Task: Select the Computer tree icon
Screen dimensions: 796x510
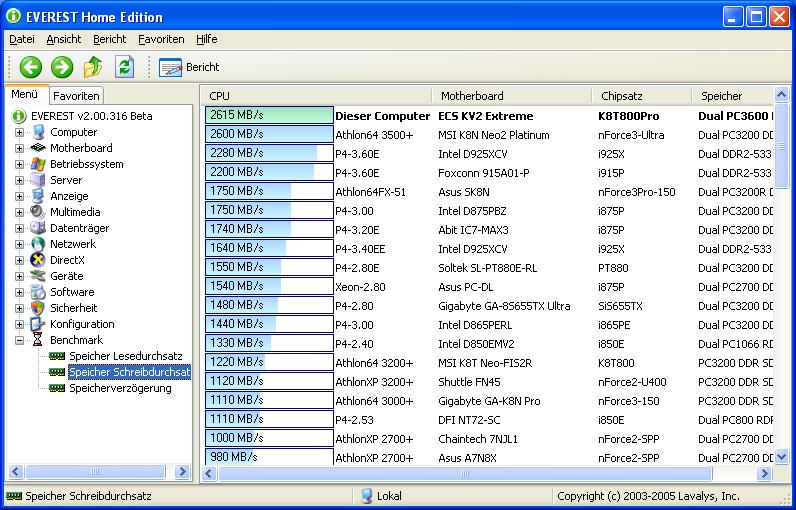Action: tap(38, 132)
